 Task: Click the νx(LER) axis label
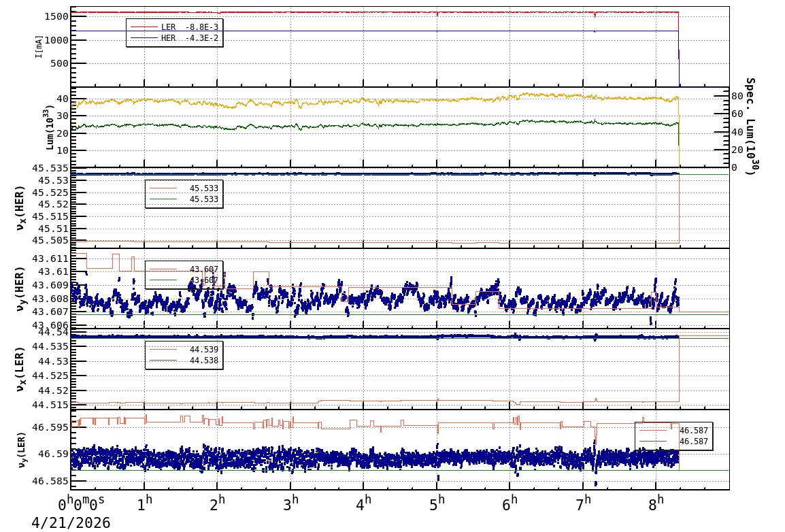click(20, 369)
